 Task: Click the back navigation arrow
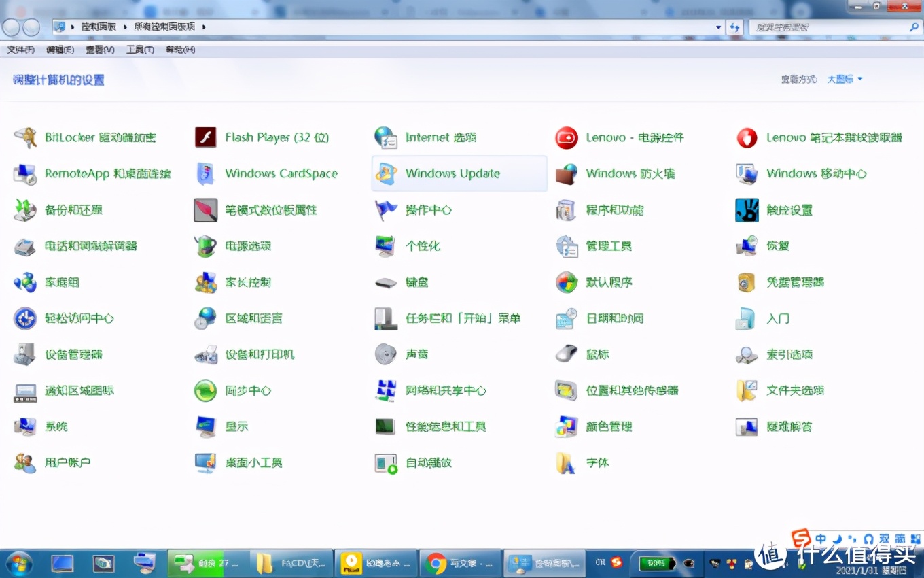(12, 27)
